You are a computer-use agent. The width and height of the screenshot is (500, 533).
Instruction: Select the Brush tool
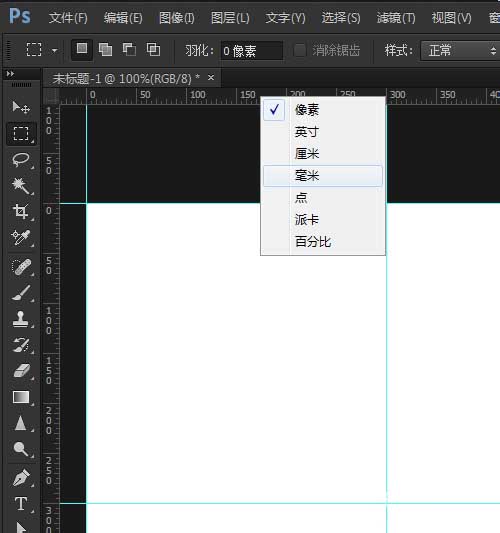(x=21, y=293)
